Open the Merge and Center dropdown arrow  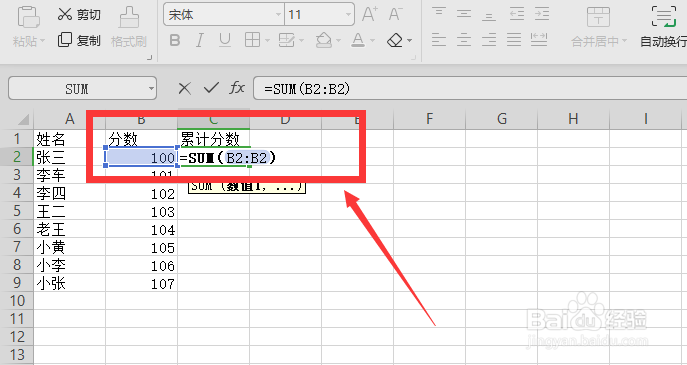click(x=624, y=41)
